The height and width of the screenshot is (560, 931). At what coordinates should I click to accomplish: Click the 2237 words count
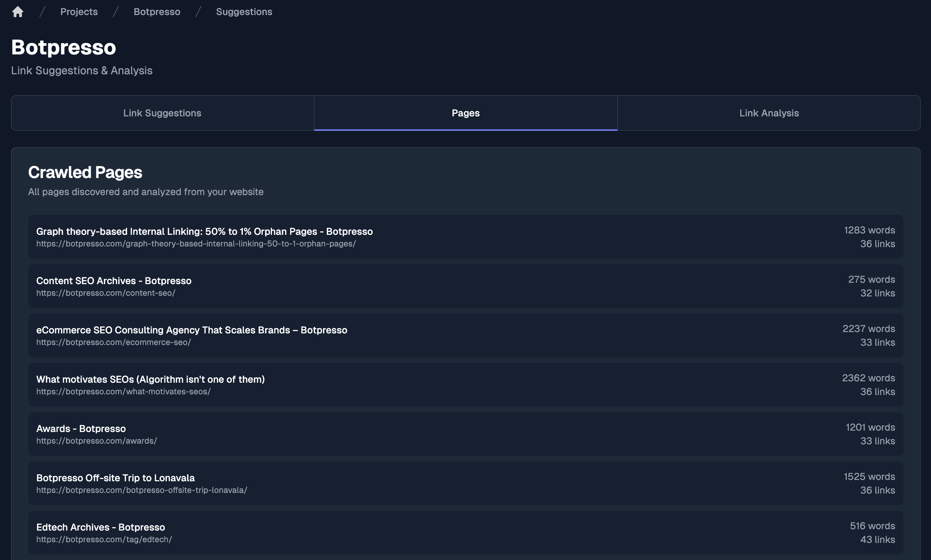pyautogui.click(x=869, y=329)
